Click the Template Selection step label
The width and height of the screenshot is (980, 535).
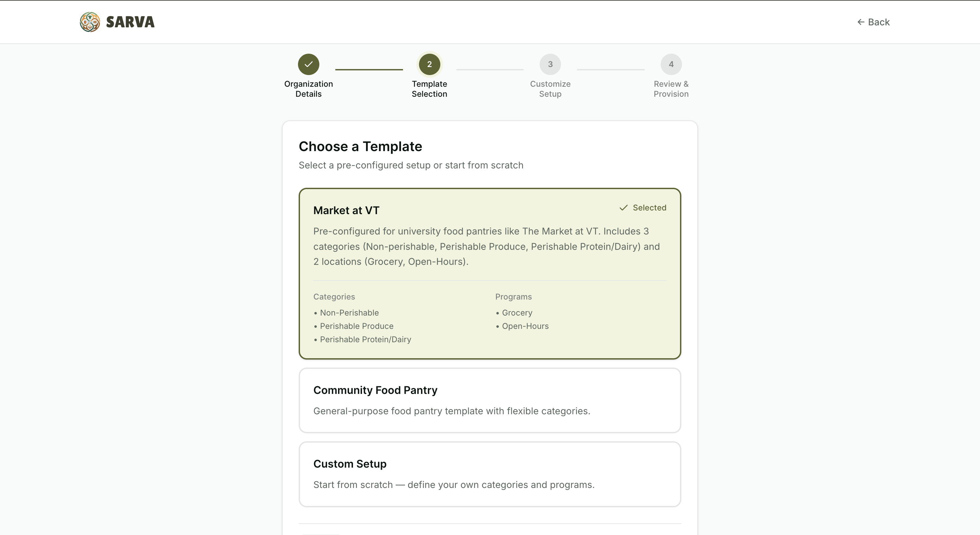(429, 89)
